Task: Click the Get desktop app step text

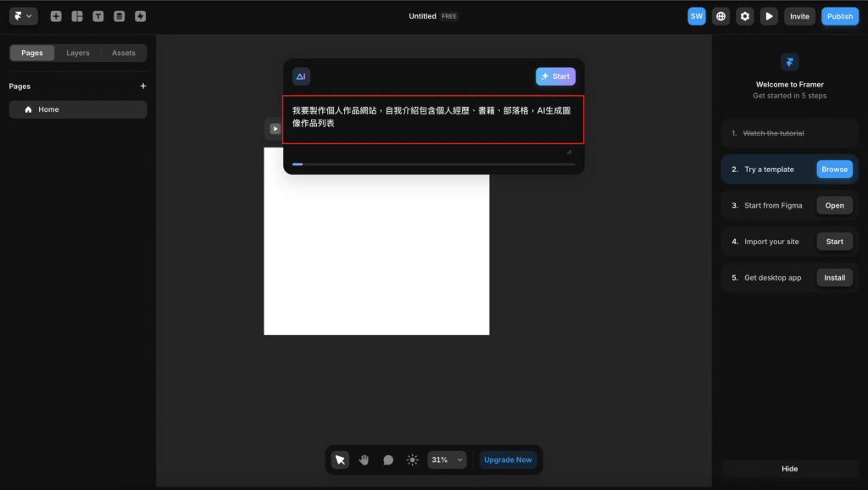Action: tap(772, 277)
